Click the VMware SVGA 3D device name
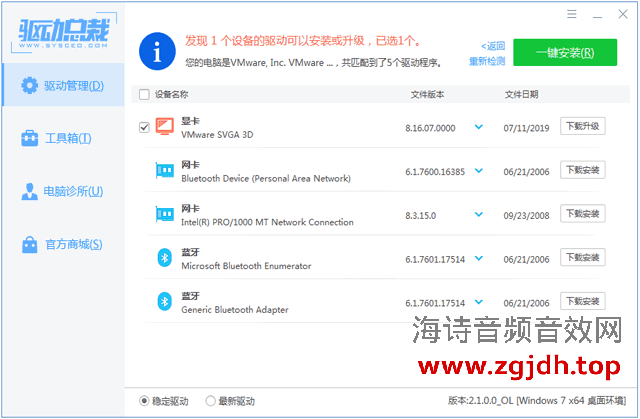 pyautogui.click(x=217, y=135)
